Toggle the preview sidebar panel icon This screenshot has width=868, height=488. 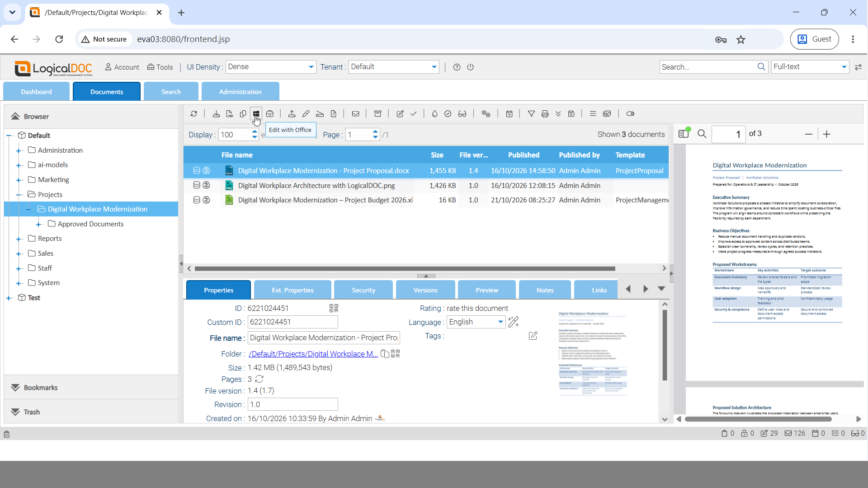[x=684, y=133]
